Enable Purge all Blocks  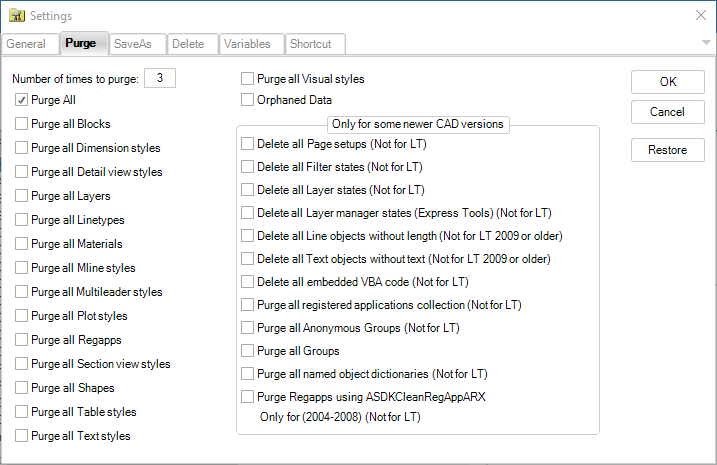[x=22, y=124]
